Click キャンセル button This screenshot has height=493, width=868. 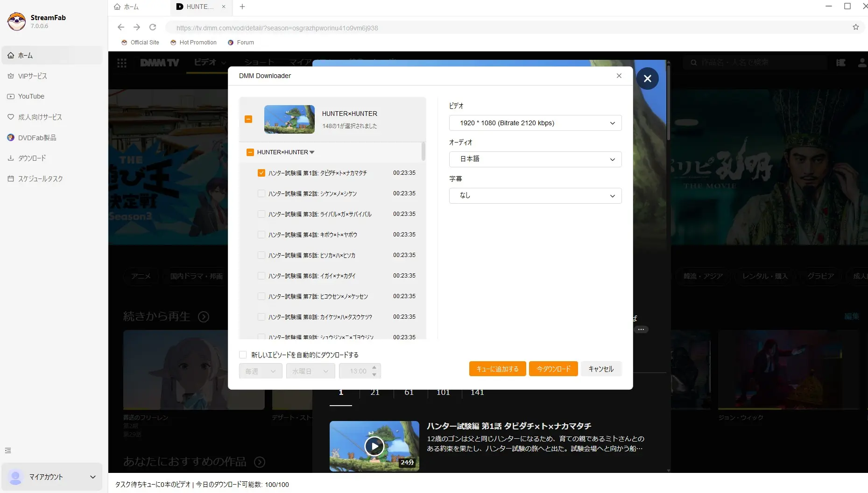[601, 369]
